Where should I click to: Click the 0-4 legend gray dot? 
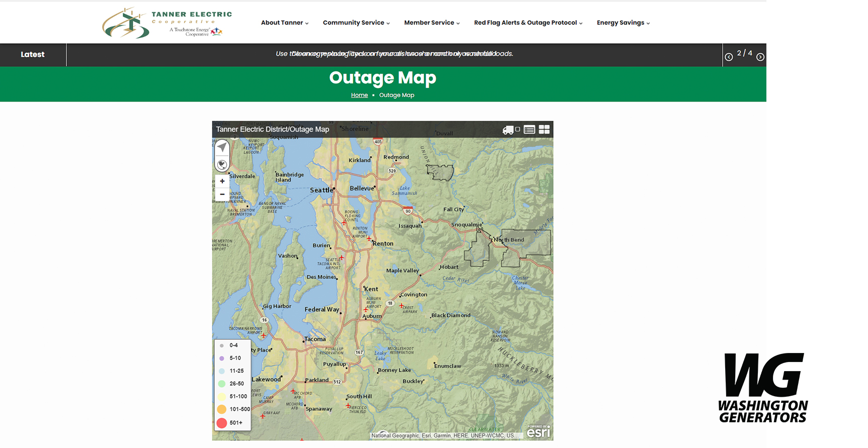222,345
